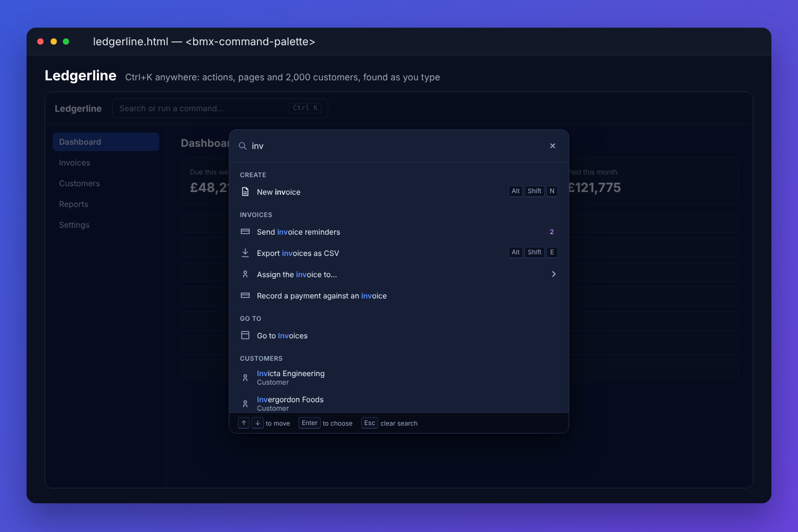The height and width of the screenshot is (532, 798).
Task: Go to Invoices in the sidebar
Action: coord(106,163)
